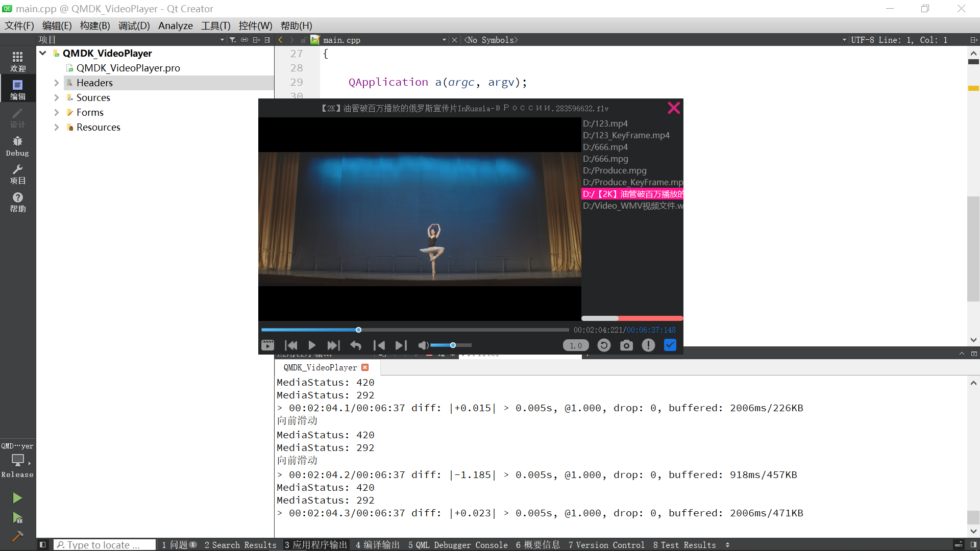Expand the Headers folder in project tree
This screenshot has width=980, height=551.
(x=57, y=83)
